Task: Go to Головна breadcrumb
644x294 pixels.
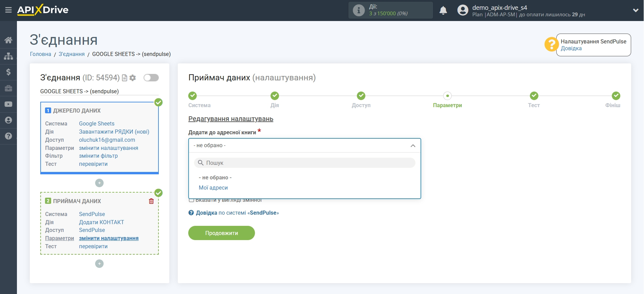Action: (41, 54)
